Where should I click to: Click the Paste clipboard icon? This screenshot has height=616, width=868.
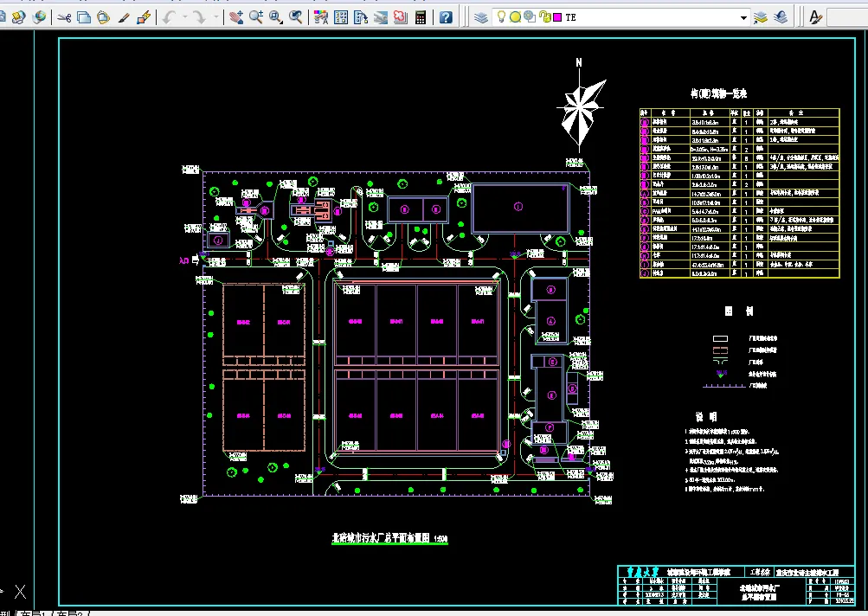(x=104, y=17)
